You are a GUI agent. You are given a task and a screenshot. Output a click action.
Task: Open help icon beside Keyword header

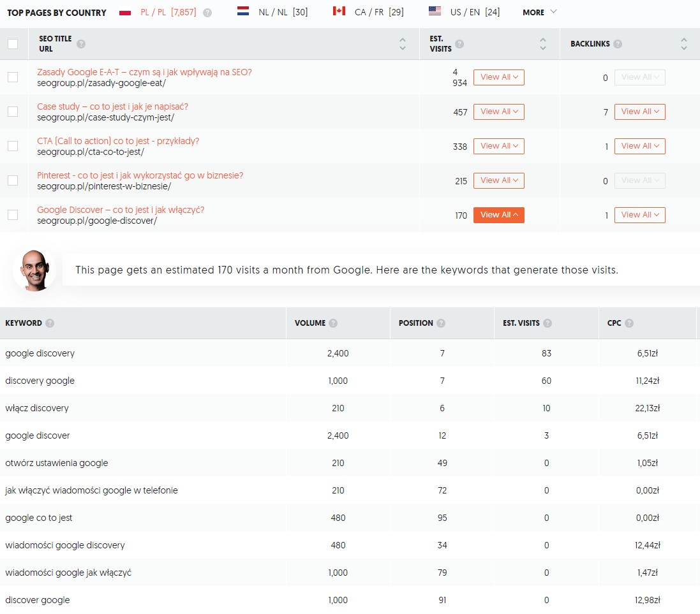[50, 323]
